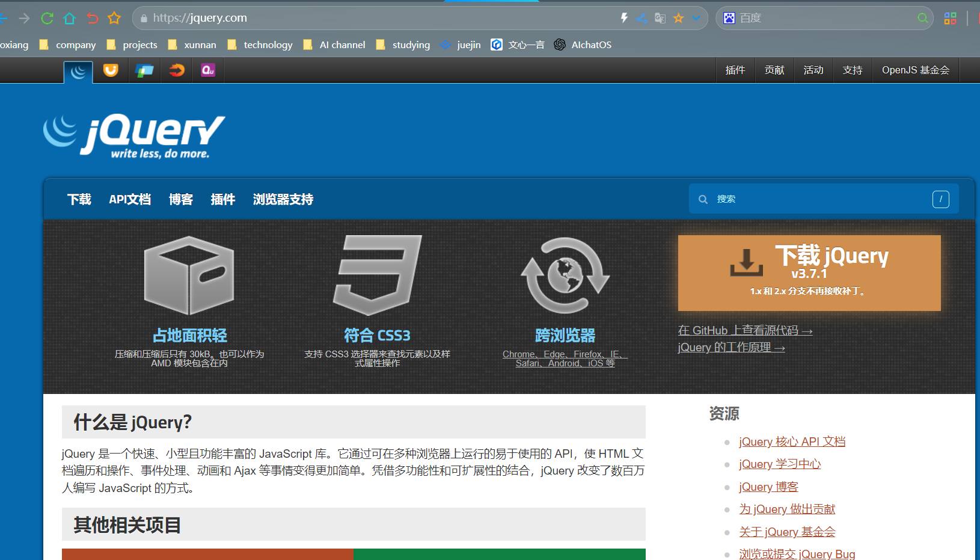The width and height of the screenshot is (980, 560).
Task: Click the orange favorite star in address bar
Action: [x=678, y=18]
